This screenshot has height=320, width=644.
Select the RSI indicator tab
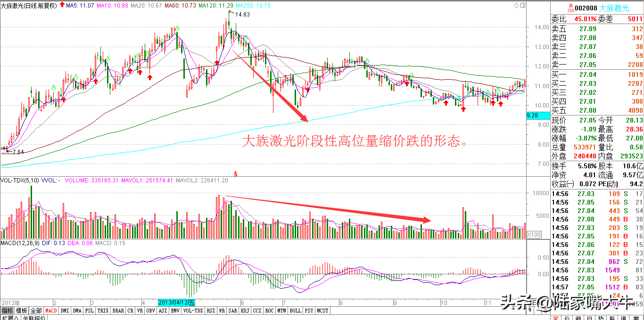point(211,311)
